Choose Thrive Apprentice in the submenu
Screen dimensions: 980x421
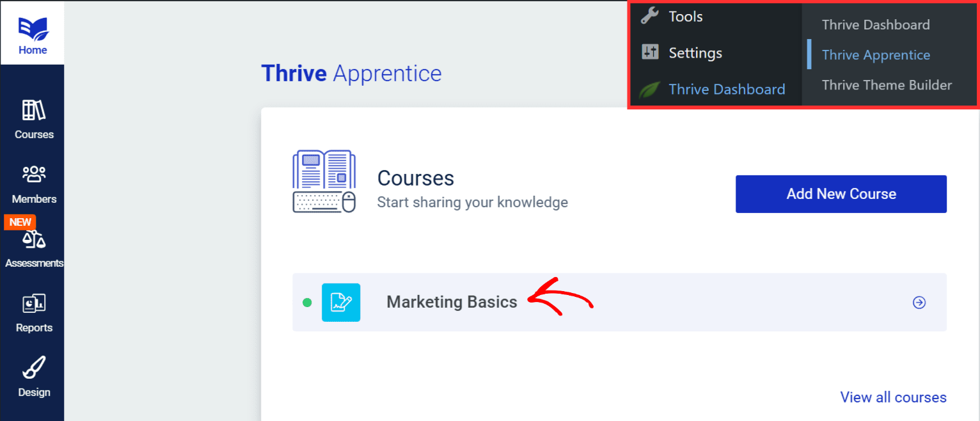[876, 55]
